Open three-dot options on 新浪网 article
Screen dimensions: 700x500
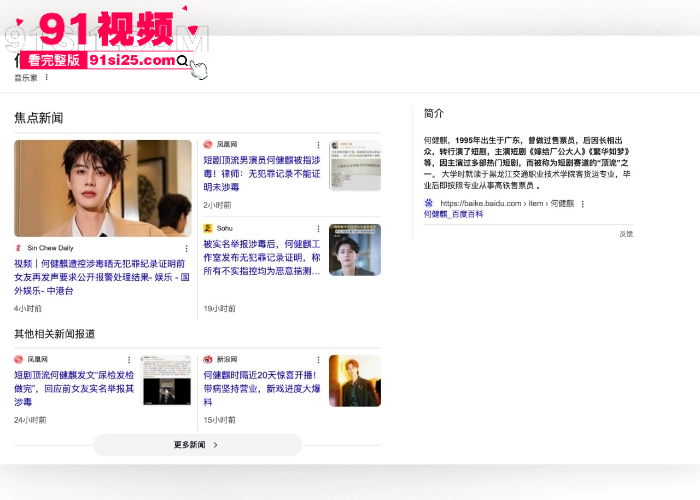click(x=318, y=359)
